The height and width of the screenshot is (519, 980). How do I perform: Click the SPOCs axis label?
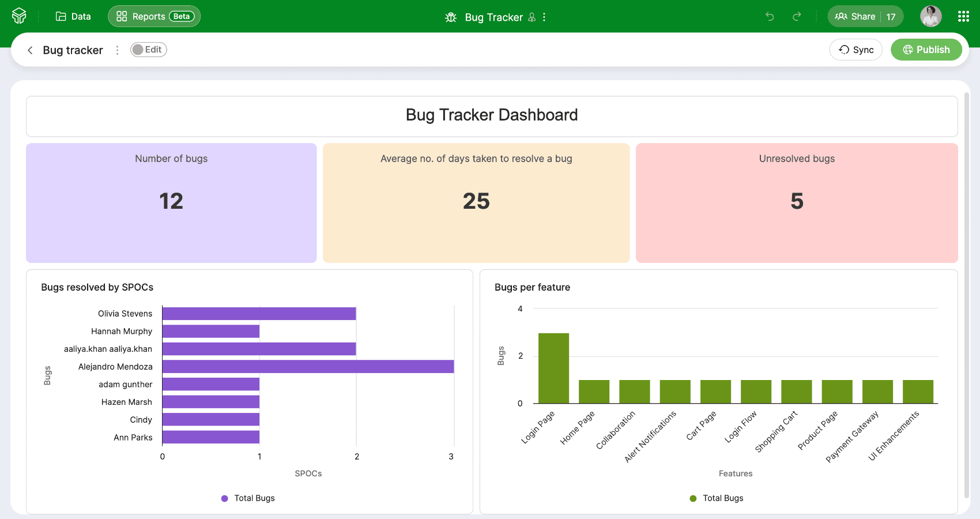[x=308, y=473]
